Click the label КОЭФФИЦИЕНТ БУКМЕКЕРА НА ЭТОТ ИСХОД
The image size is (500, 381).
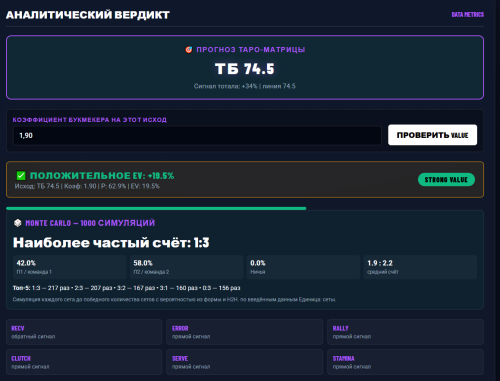pyautogui.click(x=90, y=120)
